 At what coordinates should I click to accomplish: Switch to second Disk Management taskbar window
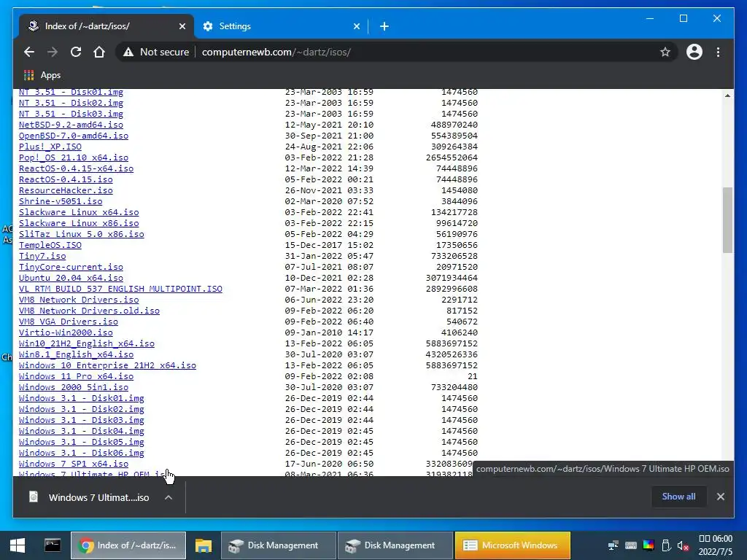click(x=395, y=545)
